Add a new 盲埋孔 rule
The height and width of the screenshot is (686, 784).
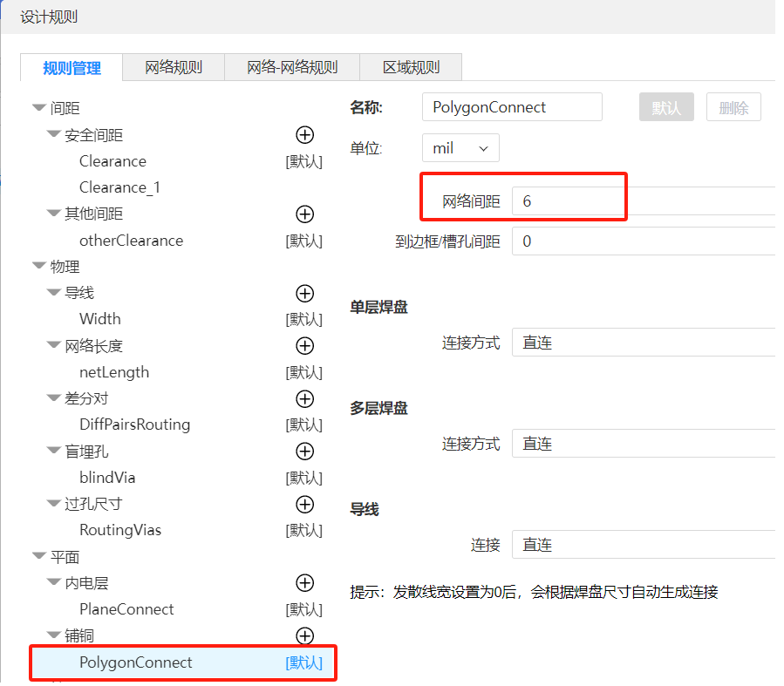click(304, 451)
